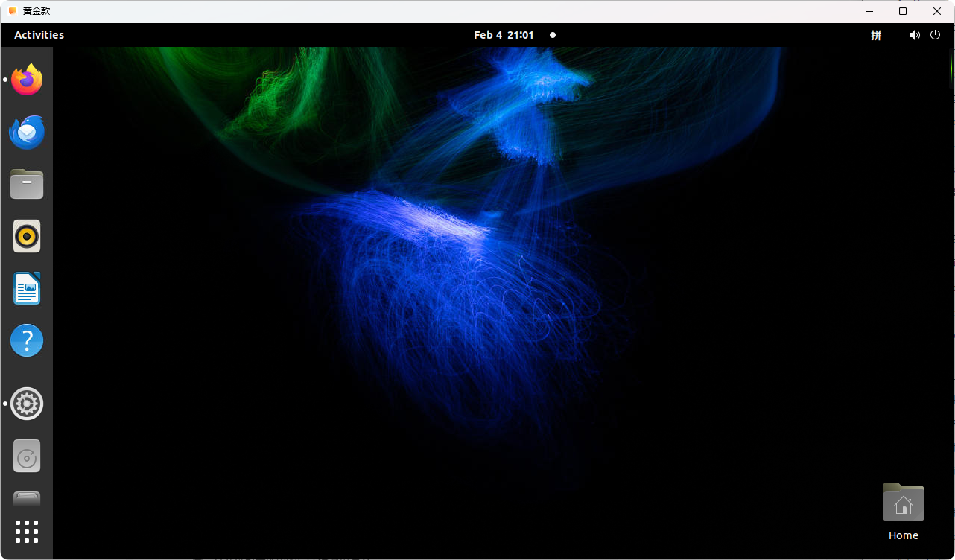Start Rhythmbox music player from dock
The width and height of the screenshot is (955, 560).
(x=27, y=236)
